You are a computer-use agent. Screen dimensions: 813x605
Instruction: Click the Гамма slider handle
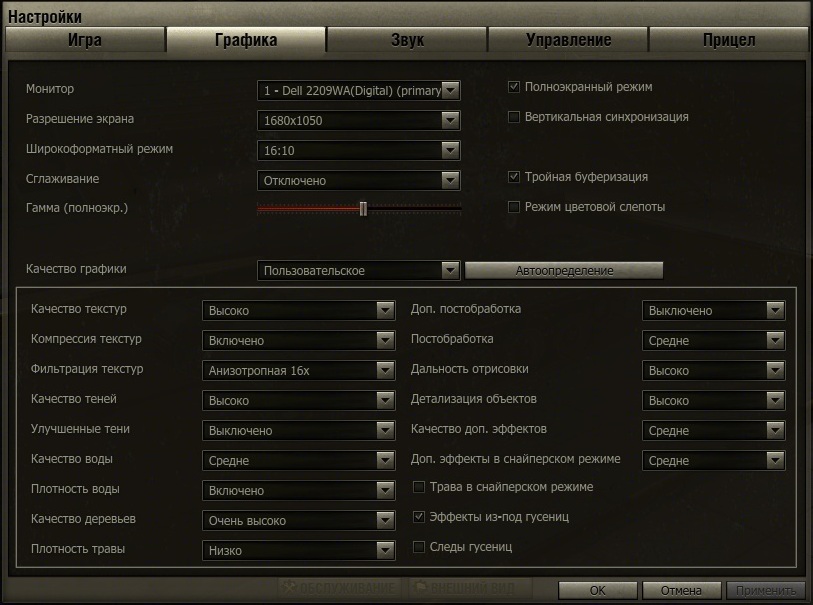[363, 208]
